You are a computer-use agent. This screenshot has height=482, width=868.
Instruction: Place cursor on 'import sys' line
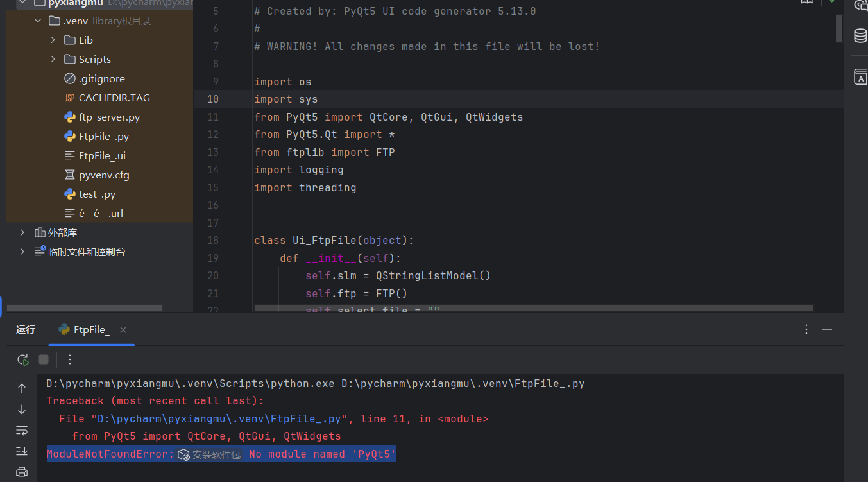click(x=285, y=99)
